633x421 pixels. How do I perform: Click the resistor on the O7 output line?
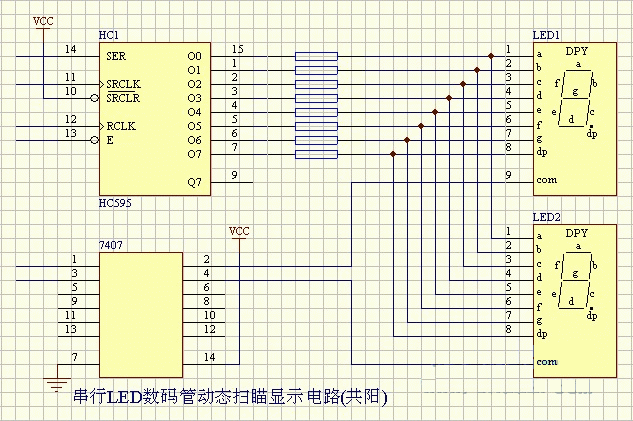(316, 154)
